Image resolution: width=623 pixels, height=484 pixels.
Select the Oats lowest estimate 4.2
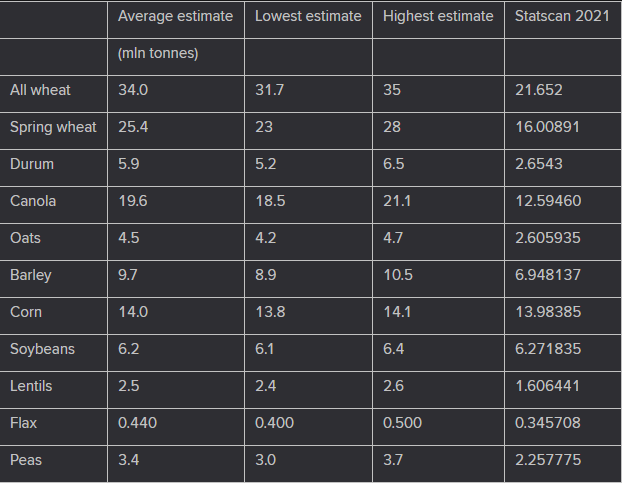tap(265, 238)
